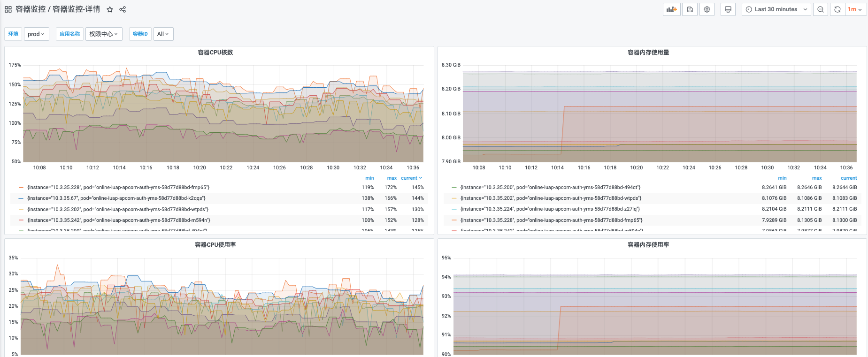
Task: Toggle memory series for pod wtpds at 10.3.35.202
Action: [x=551, y=198]
